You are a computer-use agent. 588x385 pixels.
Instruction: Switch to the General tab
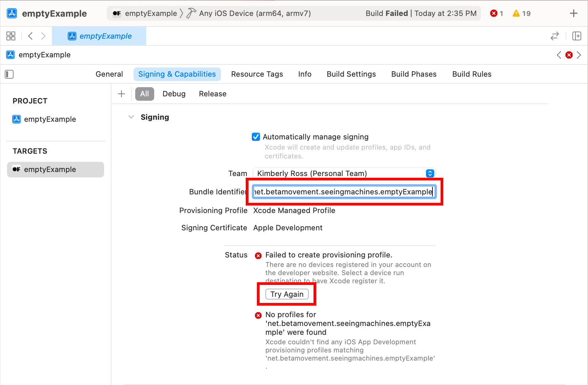109,74
